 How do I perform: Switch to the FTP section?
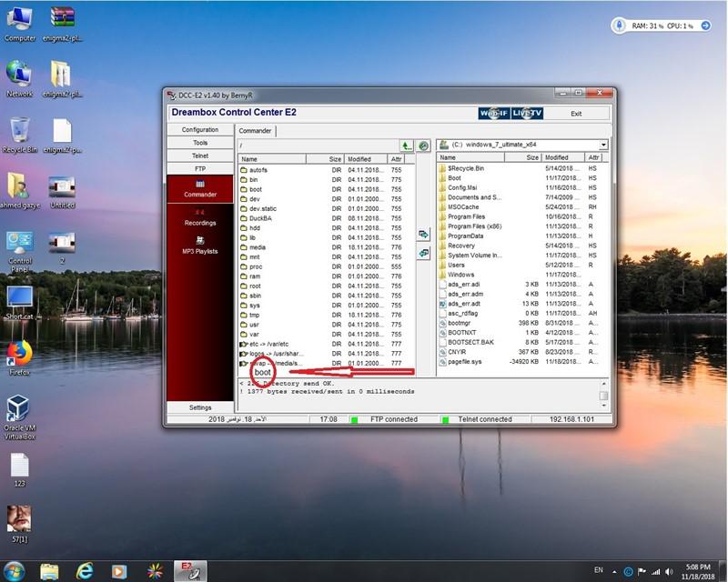pyautogui.click(x=200, y=168)
